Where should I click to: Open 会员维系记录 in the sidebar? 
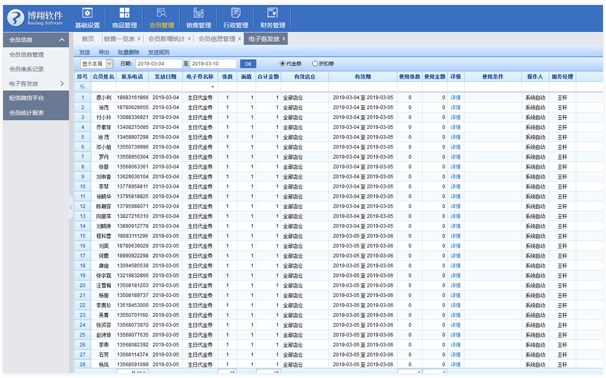pos(26,69)
